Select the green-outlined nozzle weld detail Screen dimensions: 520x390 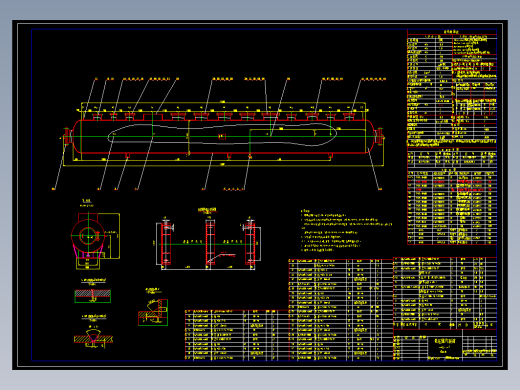(153, 312)
